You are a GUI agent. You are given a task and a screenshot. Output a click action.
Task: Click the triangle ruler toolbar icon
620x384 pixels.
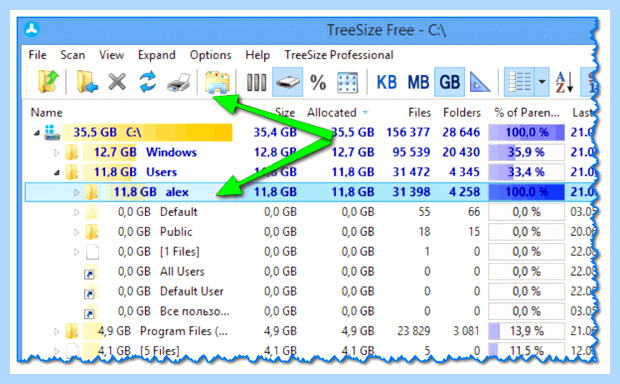480,82
